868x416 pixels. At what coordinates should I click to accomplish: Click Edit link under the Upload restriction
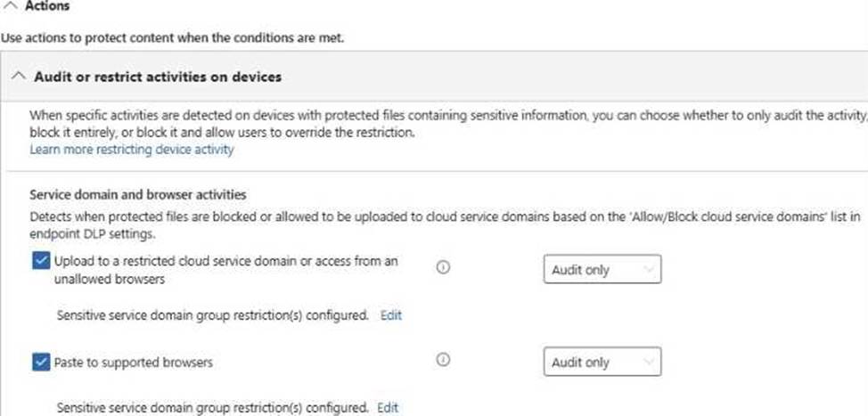coord(391,315)
